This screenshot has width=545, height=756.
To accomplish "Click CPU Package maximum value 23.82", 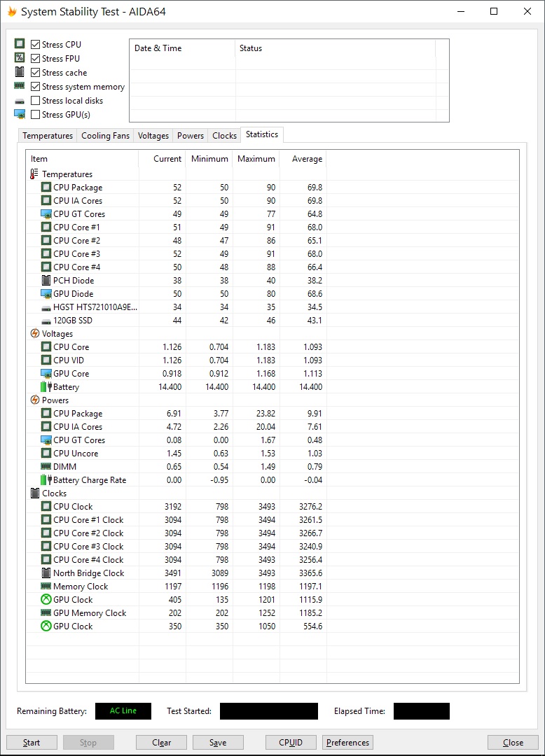I will point(265,413).
